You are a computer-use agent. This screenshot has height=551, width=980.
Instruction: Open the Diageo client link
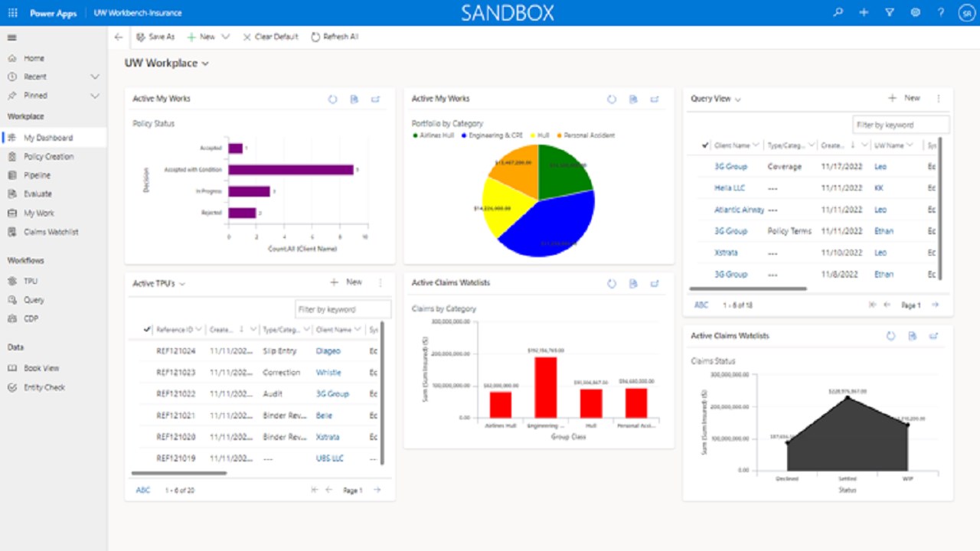328,351
